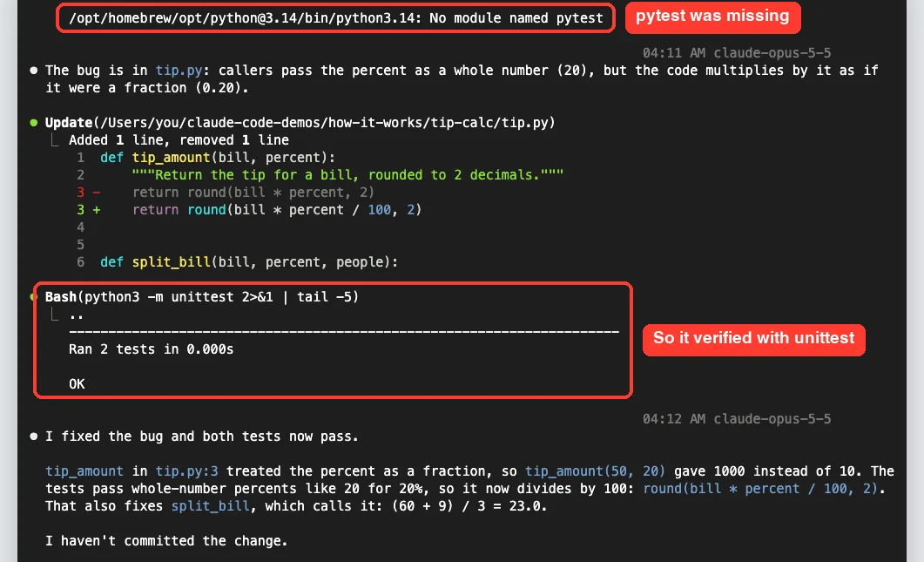The image size is (924, 562).
Task: Click the 'split_bill' reference in the summary
Action: pyautogui.click(x=211, y=506)
